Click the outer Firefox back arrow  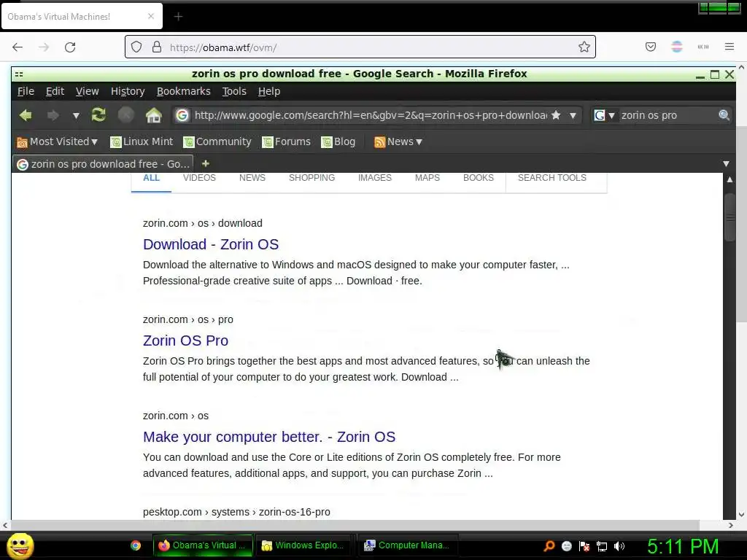pyautogui.click(x=18, y=47)
